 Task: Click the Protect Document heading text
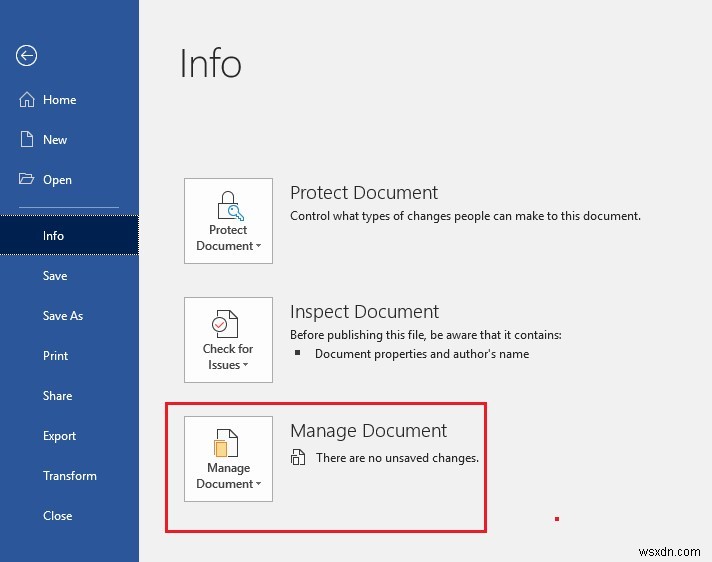click(364, 193)
